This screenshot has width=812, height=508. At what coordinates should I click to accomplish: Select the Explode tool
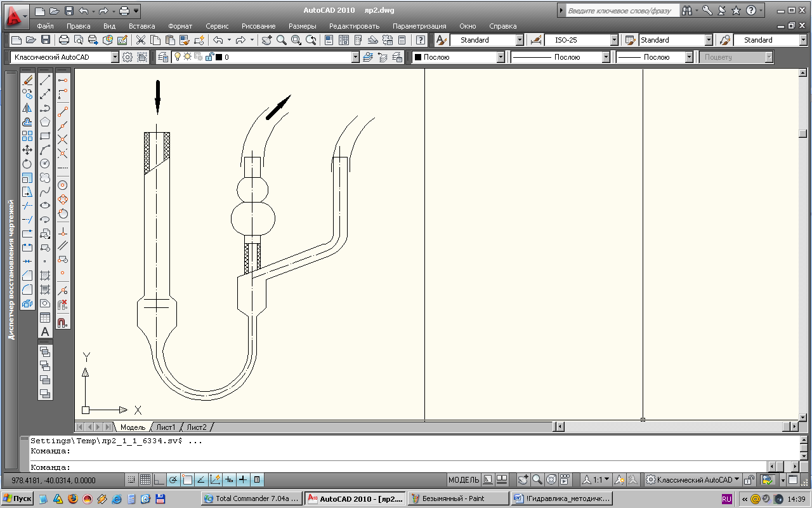(27, 304)
